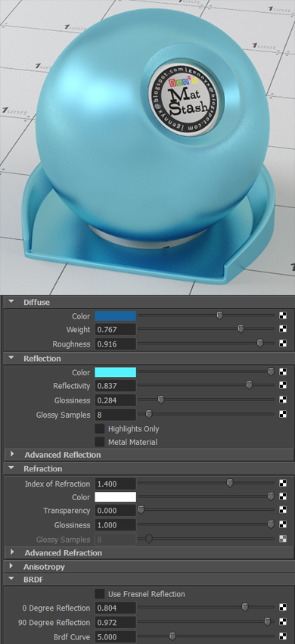295x644 pixels.
Task: Open the cyan Reflection Color swatch
Action: (115, 372)
